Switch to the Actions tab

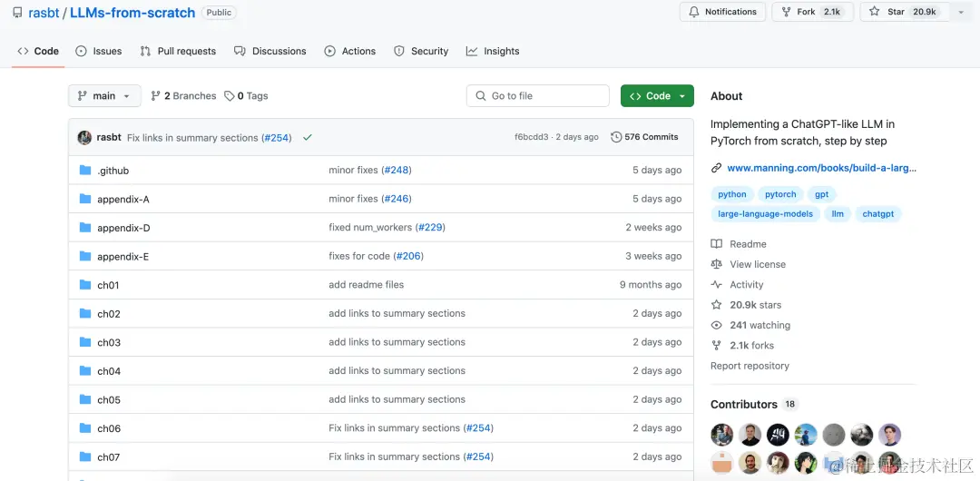350,52
